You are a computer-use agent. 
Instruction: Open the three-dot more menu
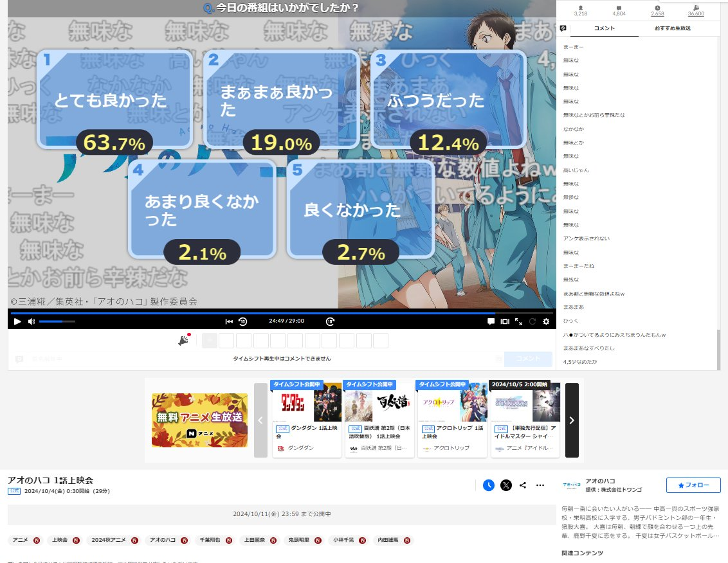(x=540, y=485)
